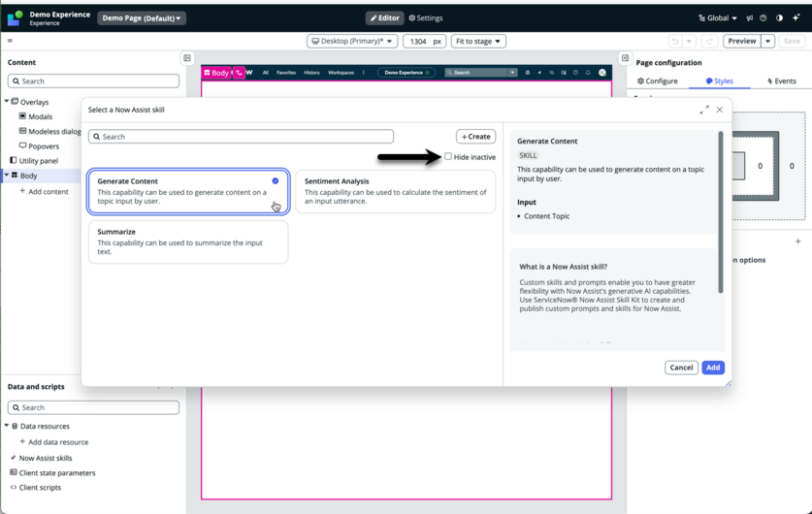Click Workspaces in the stage navigation
The image size is (812, 514).
[x=341, y=73]
